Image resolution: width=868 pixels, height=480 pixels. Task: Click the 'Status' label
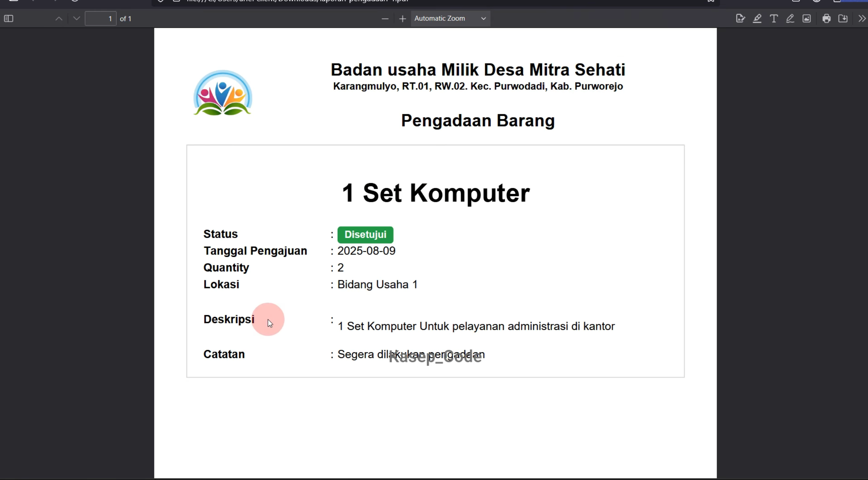point(220,234)
